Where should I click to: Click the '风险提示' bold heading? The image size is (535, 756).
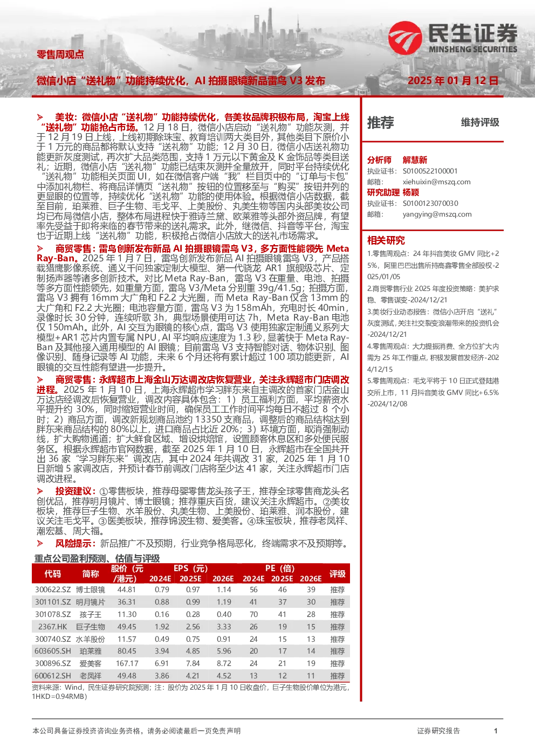tap(75, 544)
